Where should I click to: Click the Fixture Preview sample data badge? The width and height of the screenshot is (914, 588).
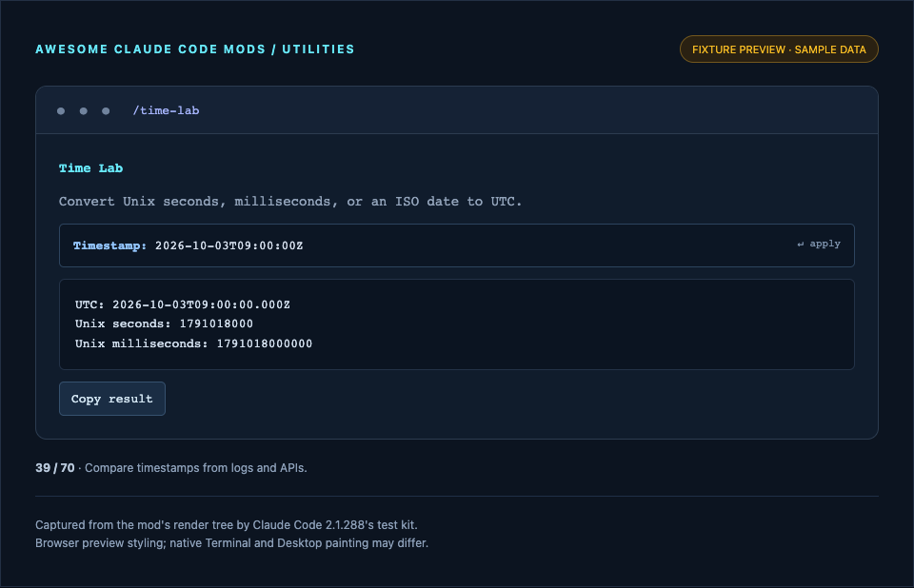click(779, 49)
